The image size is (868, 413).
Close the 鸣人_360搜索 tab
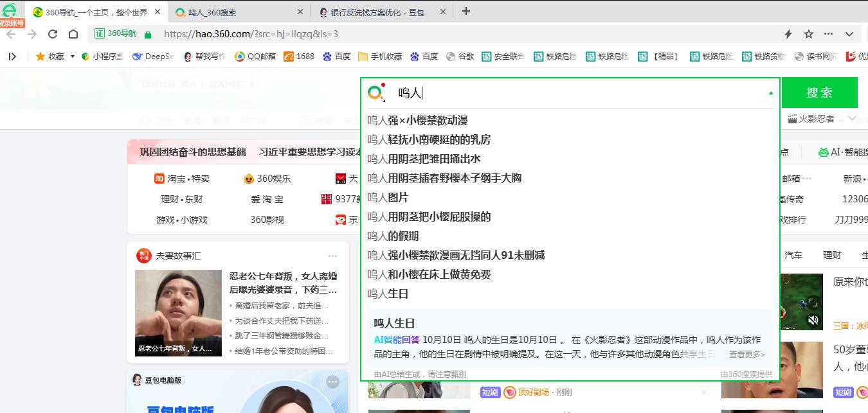(x=300, y=12)
